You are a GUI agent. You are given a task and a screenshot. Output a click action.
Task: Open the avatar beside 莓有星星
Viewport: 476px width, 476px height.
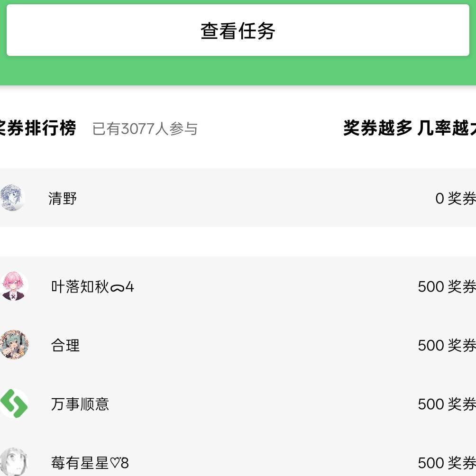pos(14,462)
